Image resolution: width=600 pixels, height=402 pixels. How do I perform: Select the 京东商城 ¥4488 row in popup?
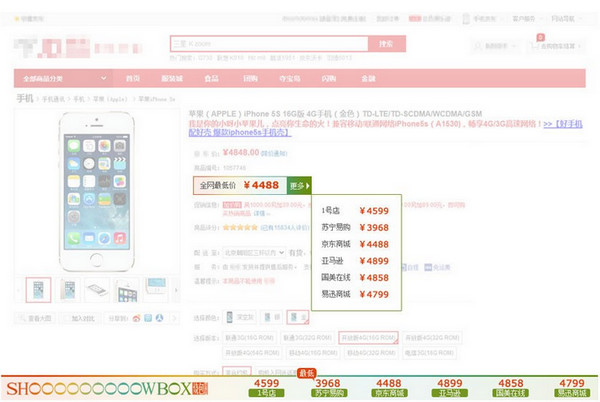(x=356, y=244)
